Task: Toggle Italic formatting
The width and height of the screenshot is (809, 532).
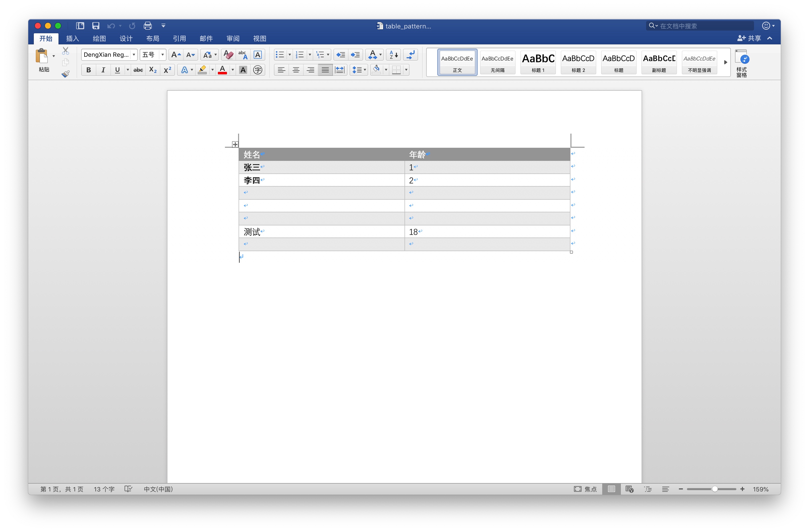Action: pyautogui.click(x=103, y=70)
